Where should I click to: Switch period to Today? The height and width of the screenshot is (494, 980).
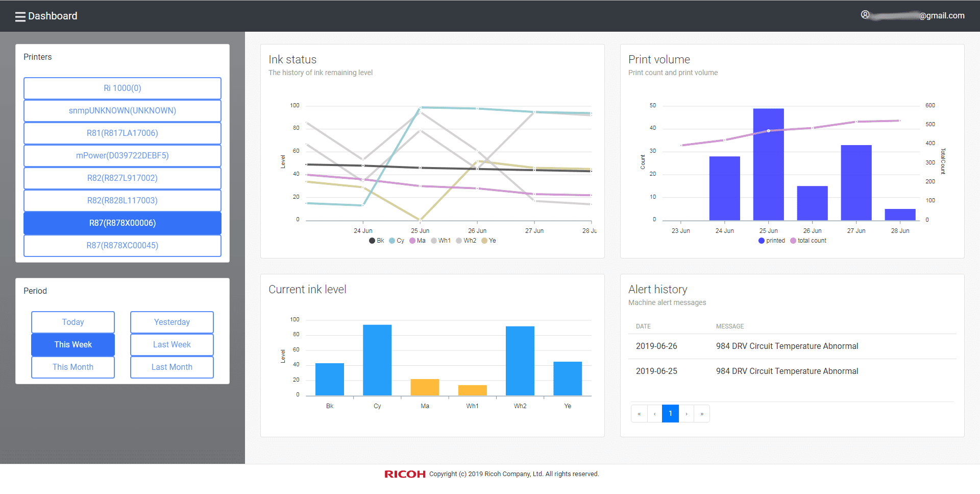click(x=72, y=322)
